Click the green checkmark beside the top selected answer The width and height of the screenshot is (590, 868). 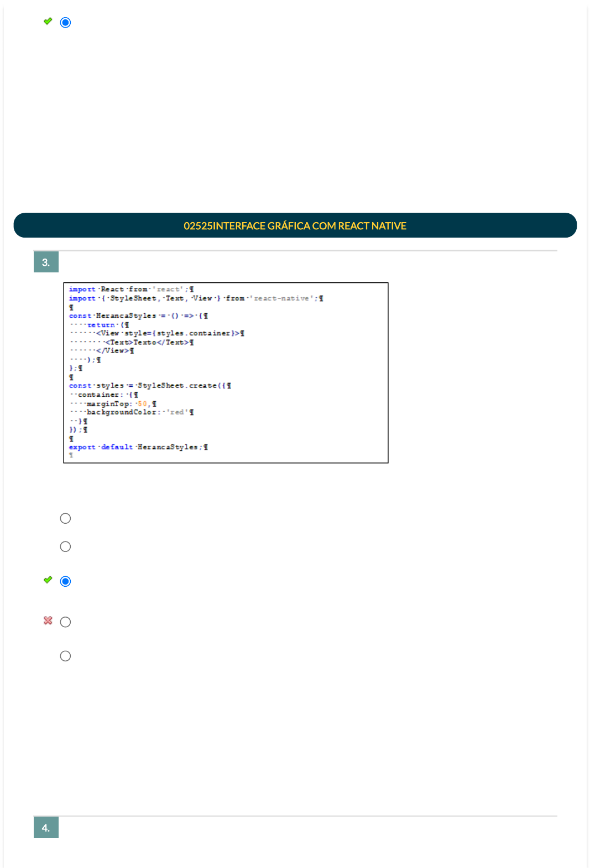coord(48,22)
